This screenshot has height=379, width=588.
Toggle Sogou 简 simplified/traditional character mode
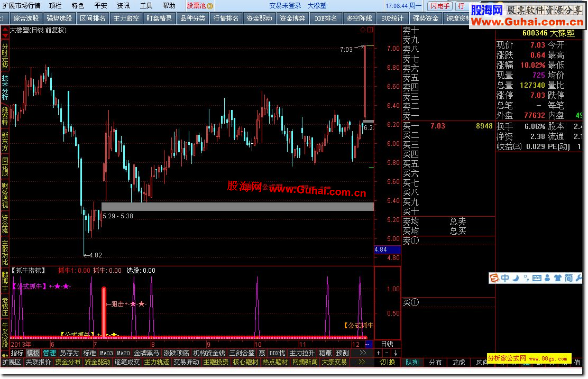(x=568, y=278)
